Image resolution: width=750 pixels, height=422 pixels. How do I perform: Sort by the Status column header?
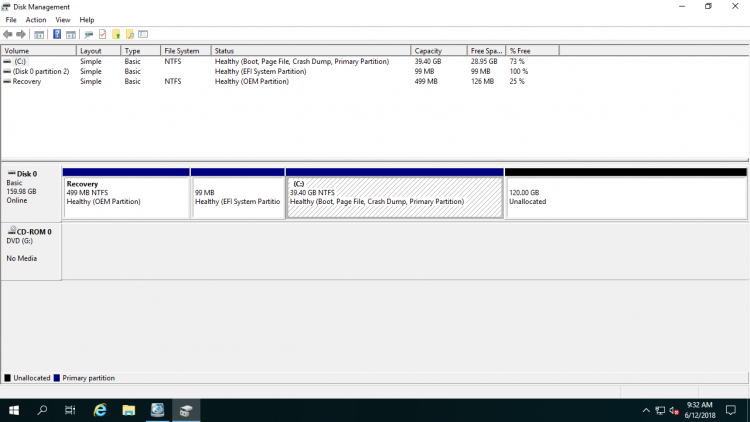310,51
